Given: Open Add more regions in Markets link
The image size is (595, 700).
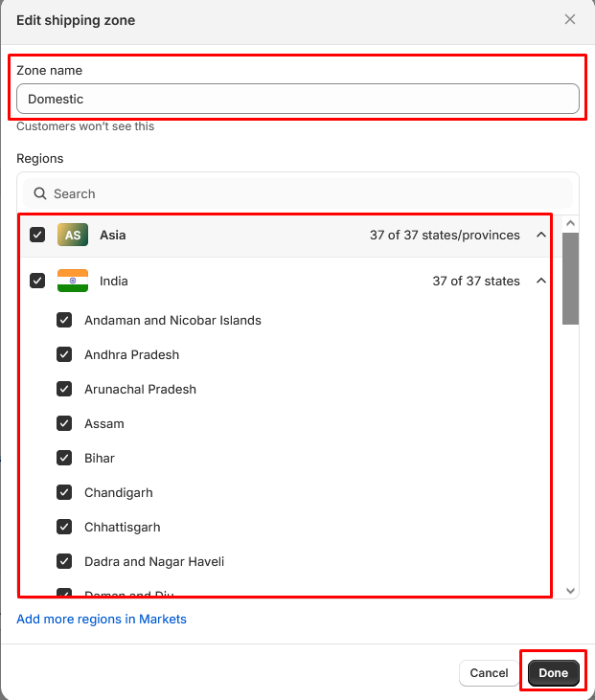Looking at the screenshot, I should 102,619.
